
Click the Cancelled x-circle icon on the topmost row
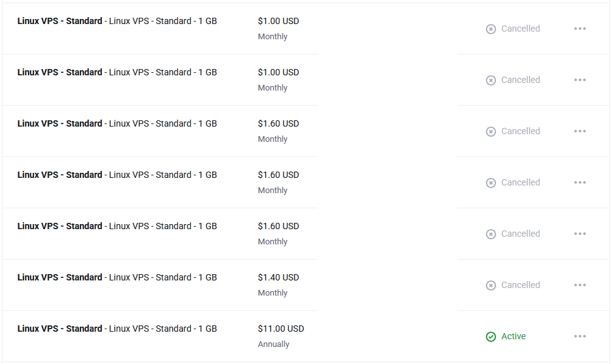pyautogui.click(x=490, y=29)
